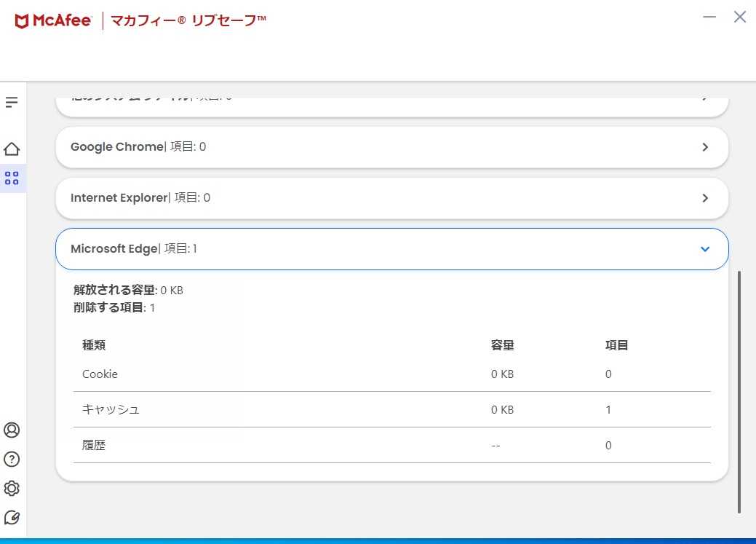
Task: Expand the partially hidden top section chevron
Action: [x=704, y=100]
